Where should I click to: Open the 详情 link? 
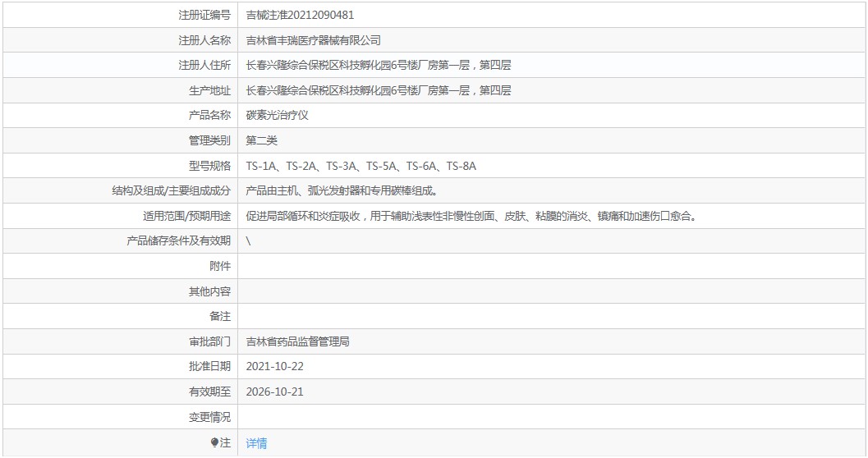point(256,443)
